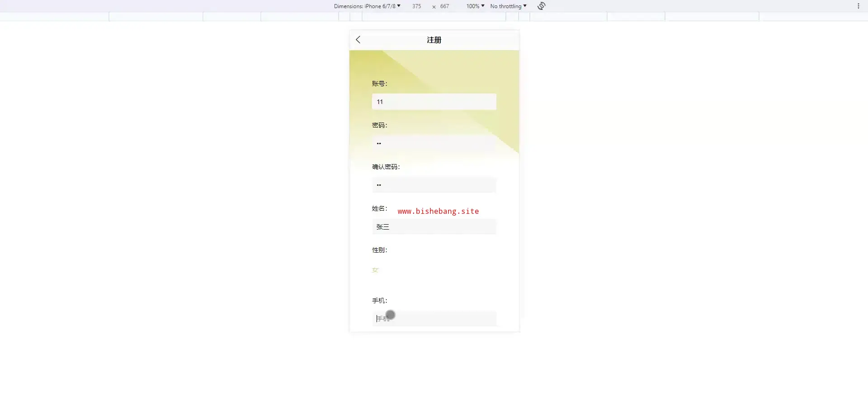Open the Dimensions device dropdown
Screen dimensions: 868x414
tap(367, 6)
